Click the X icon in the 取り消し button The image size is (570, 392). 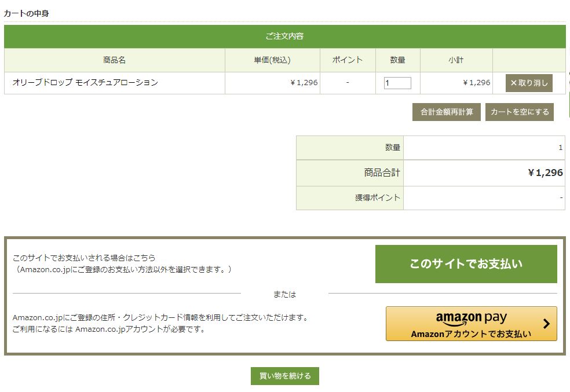click(x=514, y=83)
